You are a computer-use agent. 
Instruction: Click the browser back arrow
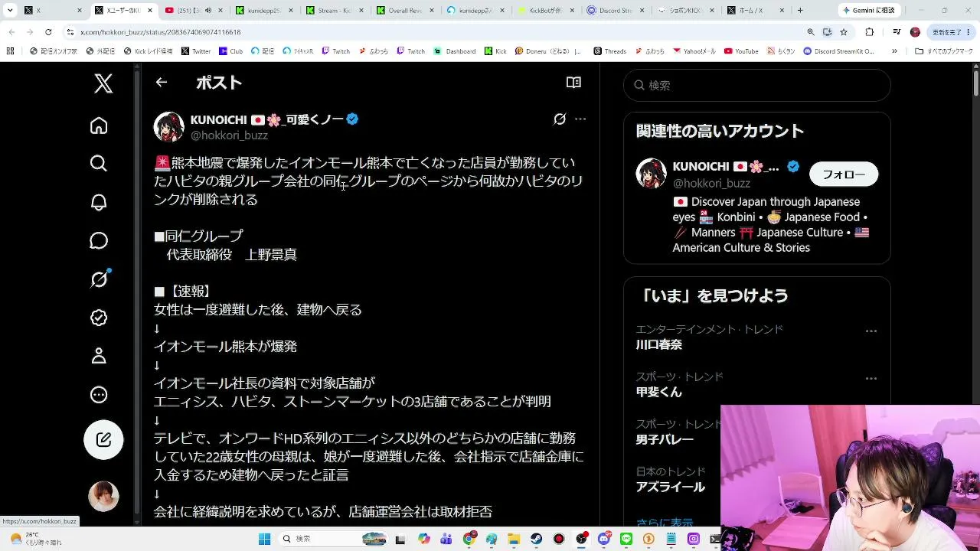11,32
